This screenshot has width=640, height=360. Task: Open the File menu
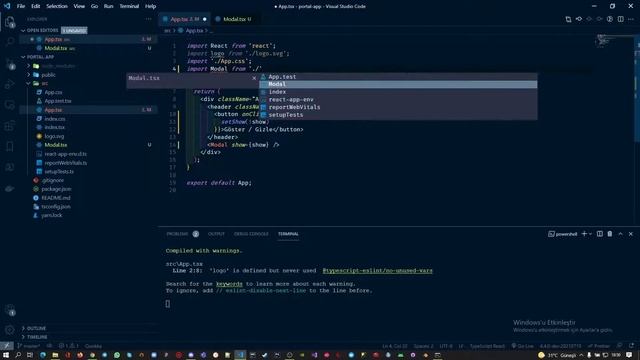click(21, 6)
